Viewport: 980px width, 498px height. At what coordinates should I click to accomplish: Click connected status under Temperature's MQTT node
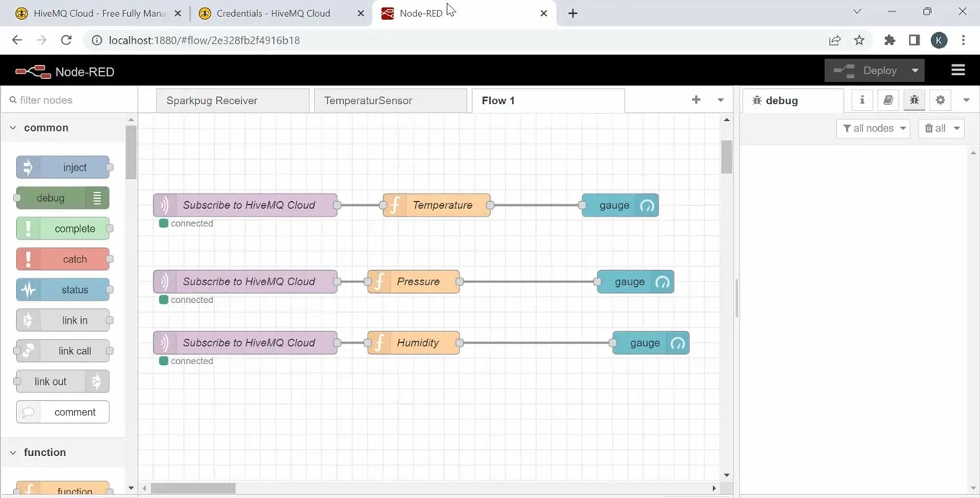pyautogui.click(x=186, y=223)
